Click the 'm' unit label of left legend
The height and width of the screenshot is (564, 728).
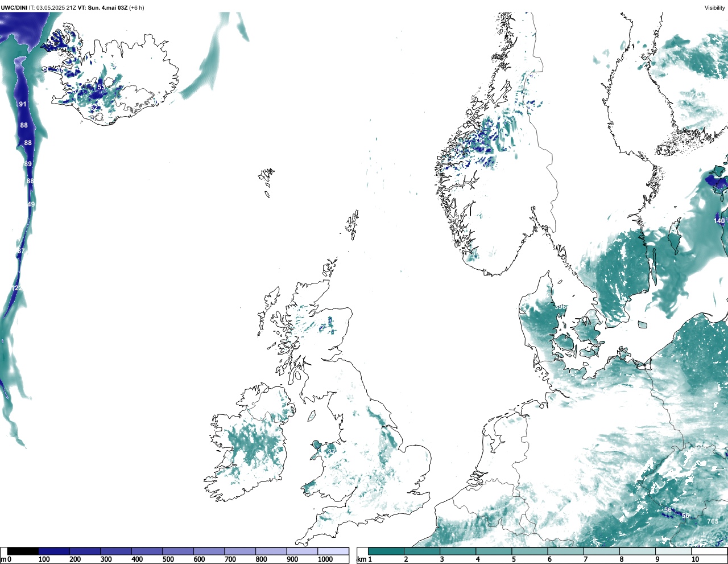3,559
